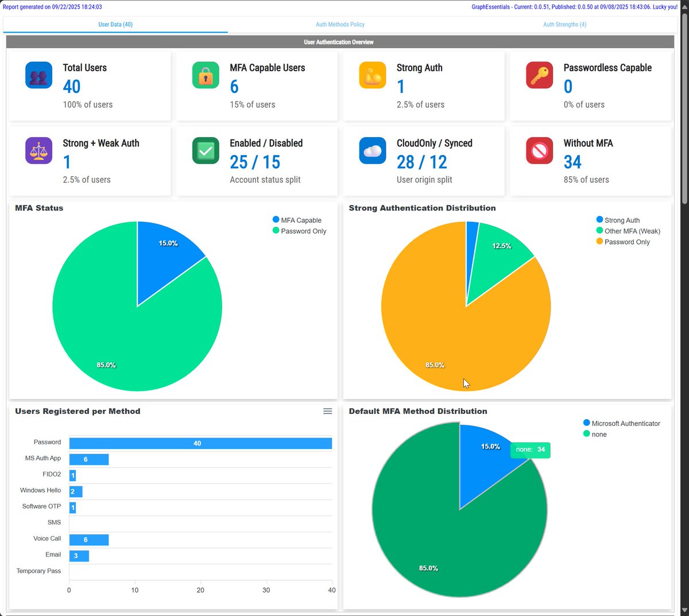Viewport: 689px width, 616px height.
Task: Click the Email bar showing 3
Action: click(x=79, y=556)
